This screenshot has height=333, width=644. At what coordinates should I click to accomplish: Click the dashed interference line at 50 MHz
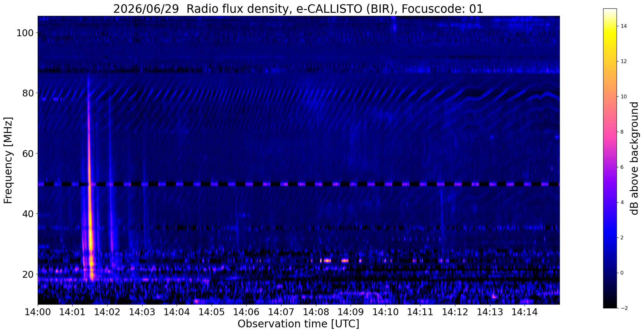(x=298, y=184)
